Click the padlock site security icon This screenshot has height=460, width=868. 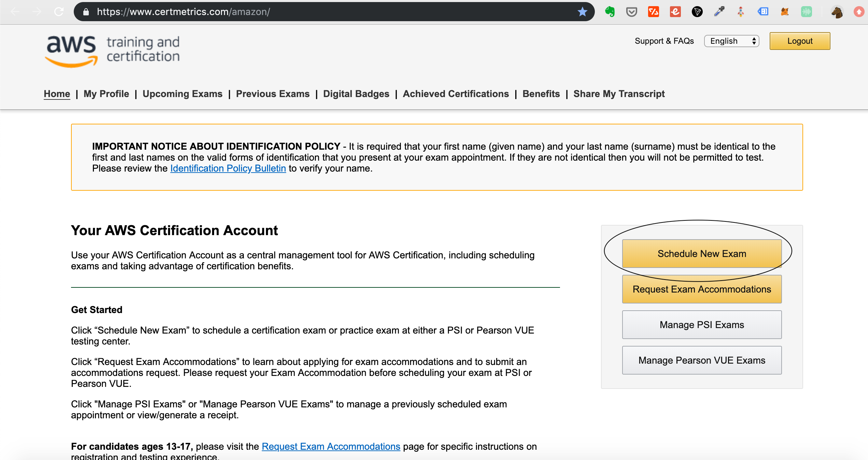(86, 12)
